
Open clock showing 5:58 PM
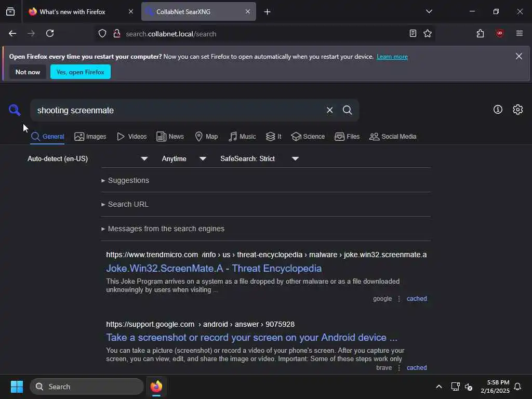pos(495,387)
